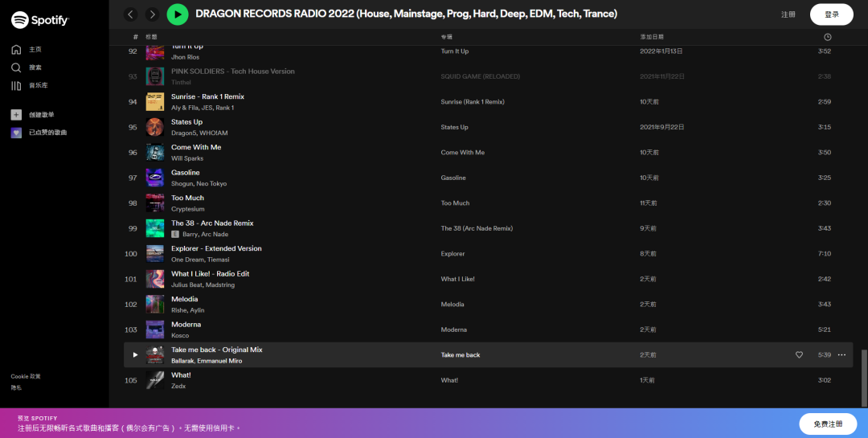868x438 pixels.
Task: Open Sunrise - Rank 1 Remix album cover
Action: 155,102
